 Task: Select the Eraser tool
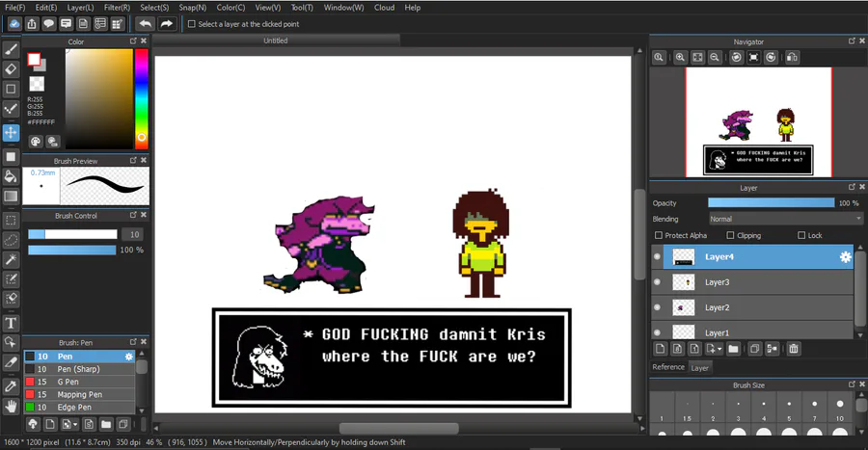tap(11, 69)
